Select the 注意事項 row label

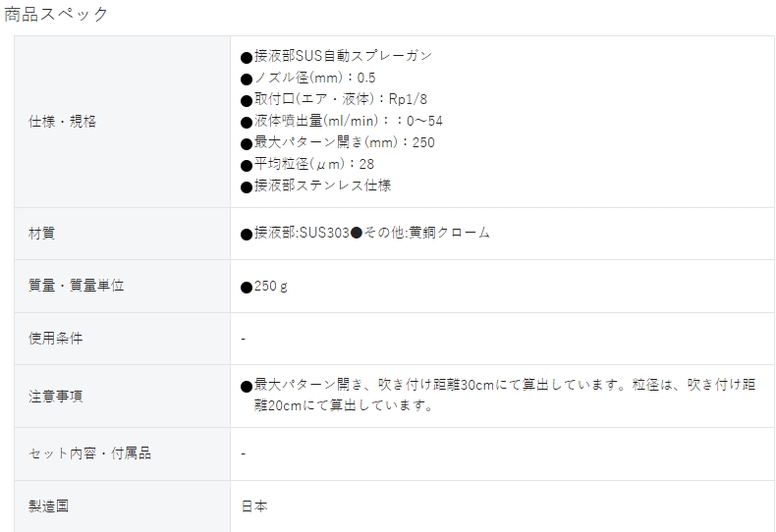(x=55, y=396)
